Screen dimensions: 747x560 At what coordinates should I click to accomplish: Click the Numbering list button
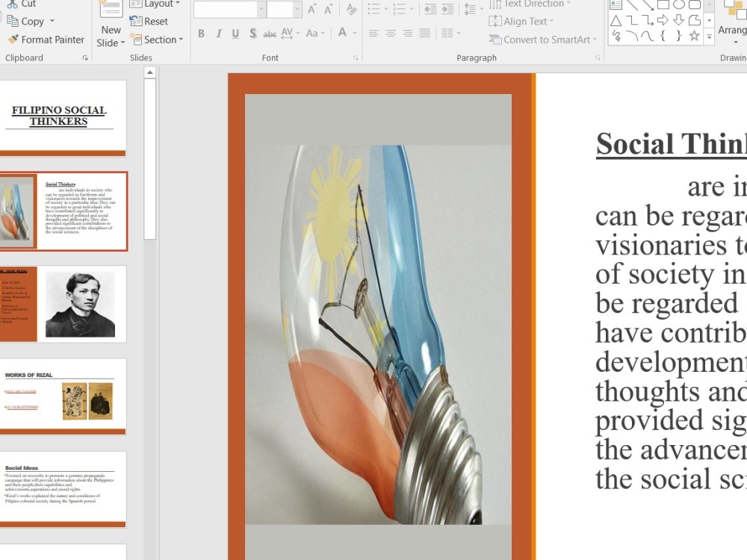pyautogui.click(x=399, y=9)
